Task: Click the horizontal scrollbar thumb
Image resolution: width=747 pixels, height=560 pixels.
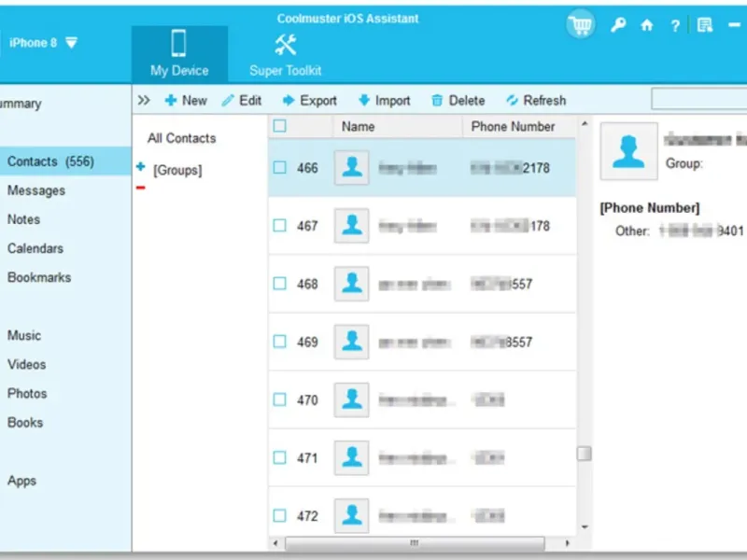Action: point(415,543)
